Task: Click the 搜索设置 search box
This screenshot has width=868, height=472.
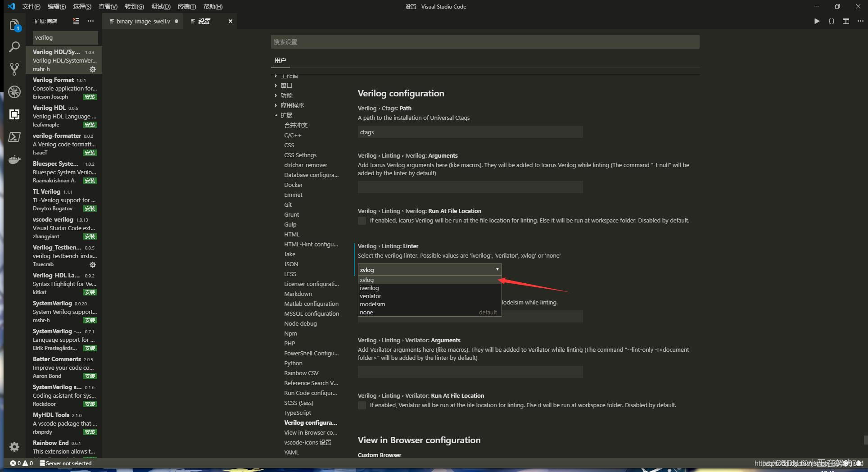Action: [485, 42]
